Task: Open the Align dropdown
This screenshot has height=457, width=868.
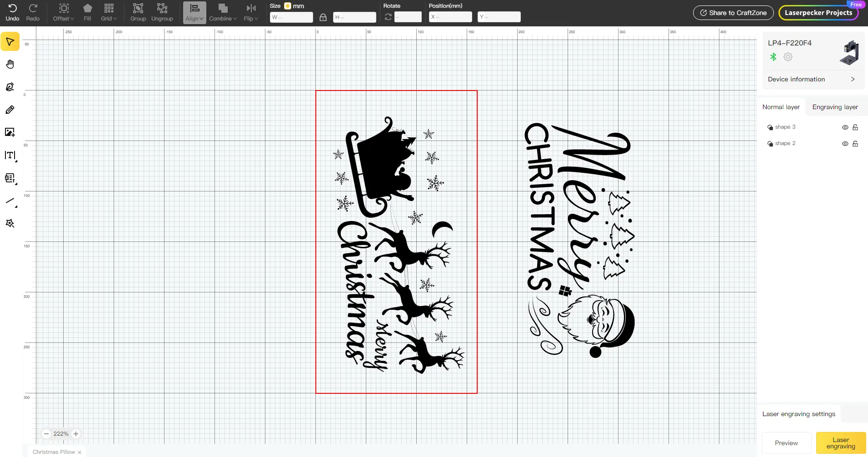Action: coord(195,12)
